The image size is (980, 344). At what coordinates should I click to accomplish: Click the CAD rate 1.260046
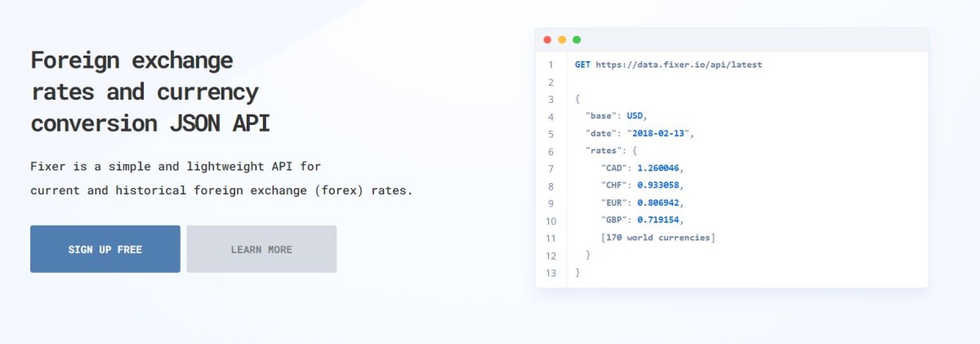click(657, 168)
